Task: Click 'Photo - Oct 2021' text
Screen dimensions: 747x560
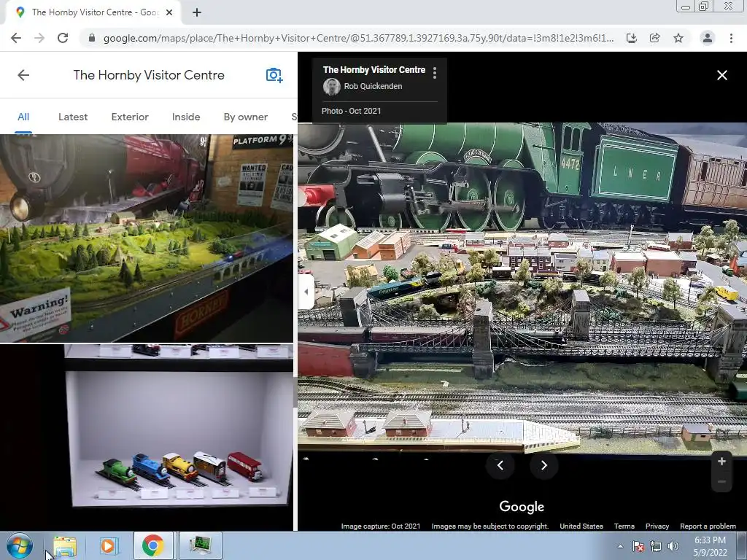Action: coord(351,111)
